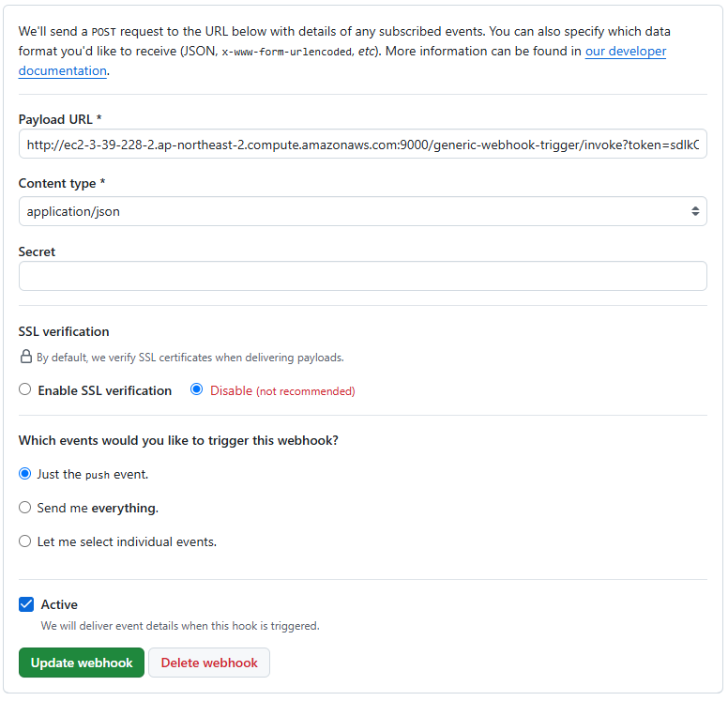Click the Delete webhook button
The image size is (728, 701).
coord(209,663)
